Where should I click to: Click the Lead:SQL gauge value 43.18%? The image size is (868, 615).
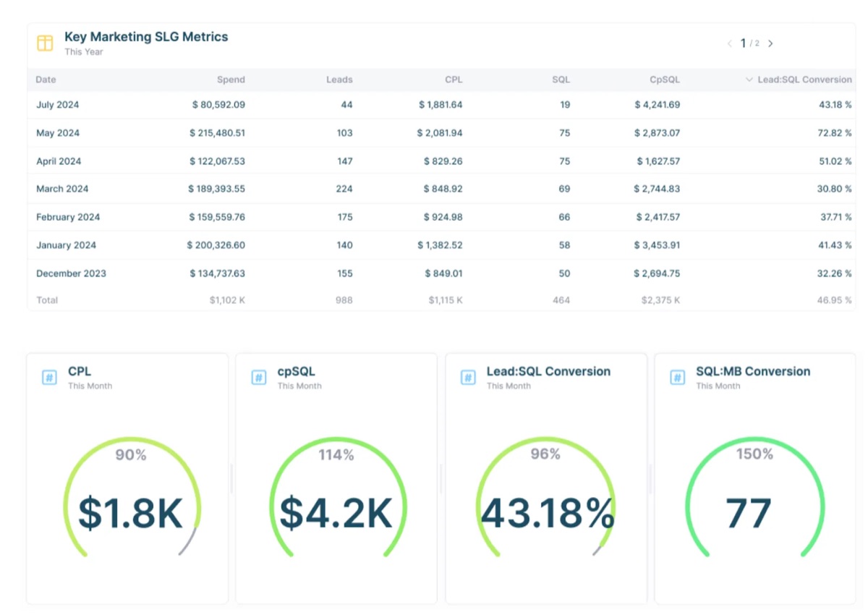[x=548, y=514]
